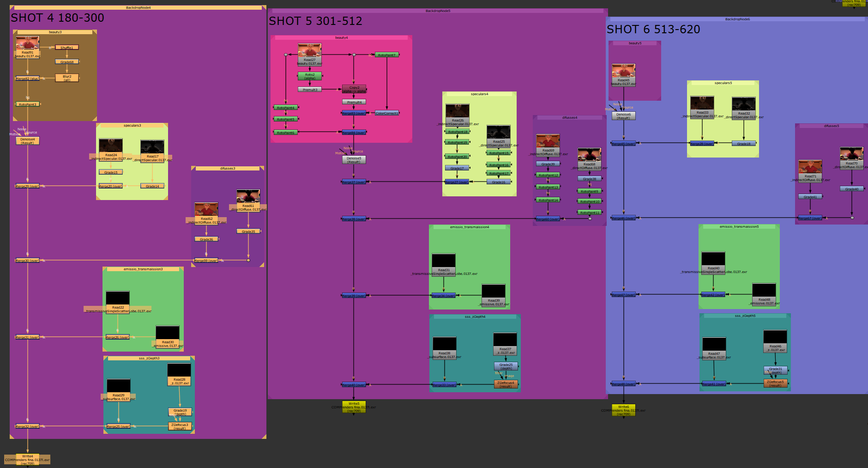Select the Read26 indirectSpecular thumbnail
Viewport: 868px width, 468px height.
point(457,111)
